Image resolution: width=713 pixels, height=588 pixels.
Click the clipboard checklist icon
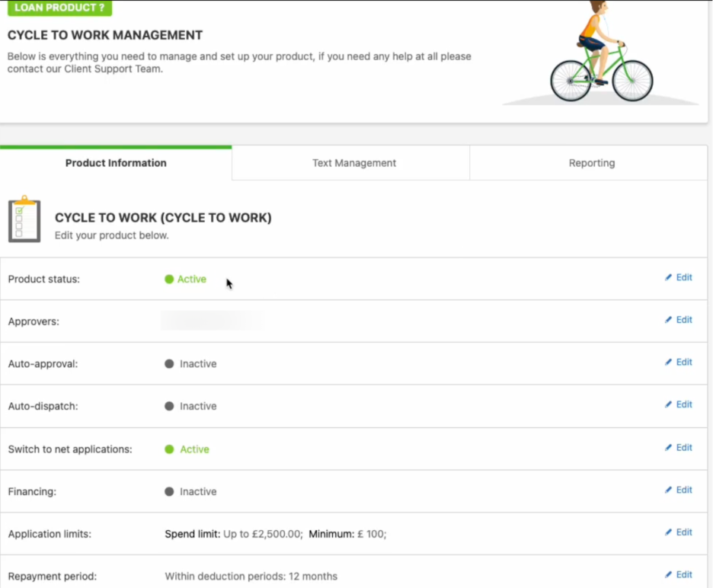24,219
